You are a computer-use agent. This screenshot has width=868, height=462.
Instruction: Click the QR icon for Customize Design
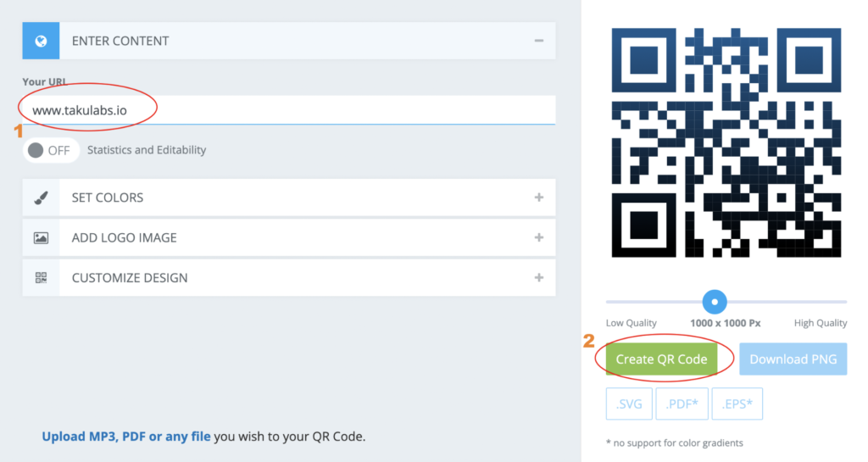click(x=41, y=278)
